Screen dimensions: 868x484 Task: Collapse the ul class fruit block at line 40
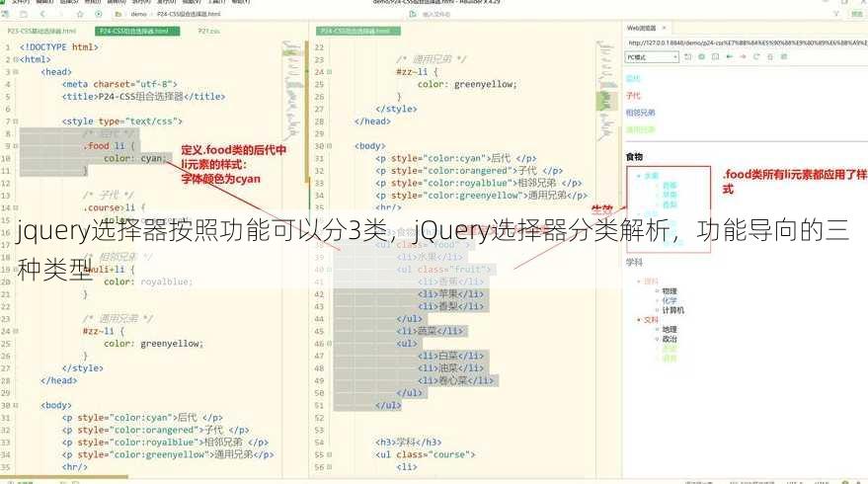point(330,270)
